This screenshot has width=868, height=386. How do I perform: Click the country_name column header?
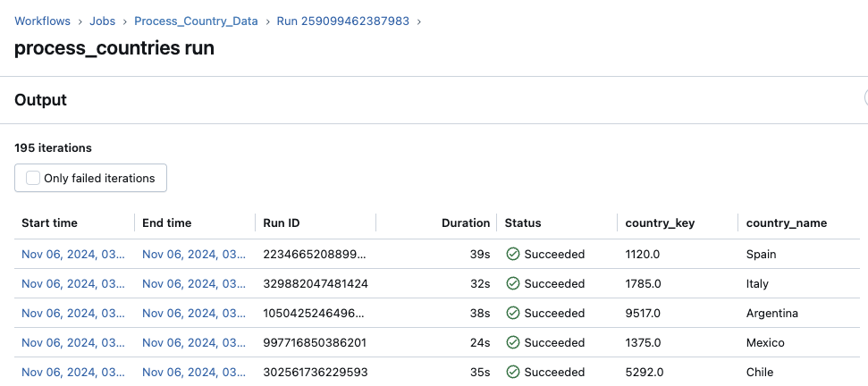click(786, 223)
